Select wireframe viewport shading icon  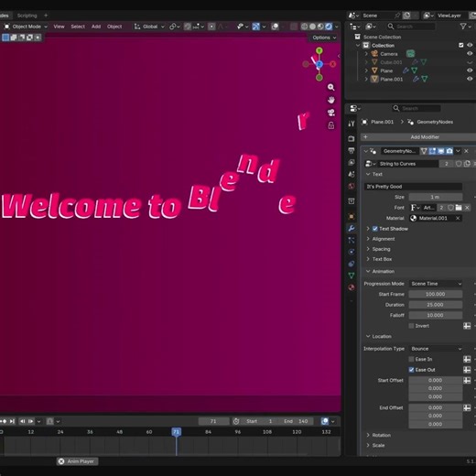coord(304,27)
